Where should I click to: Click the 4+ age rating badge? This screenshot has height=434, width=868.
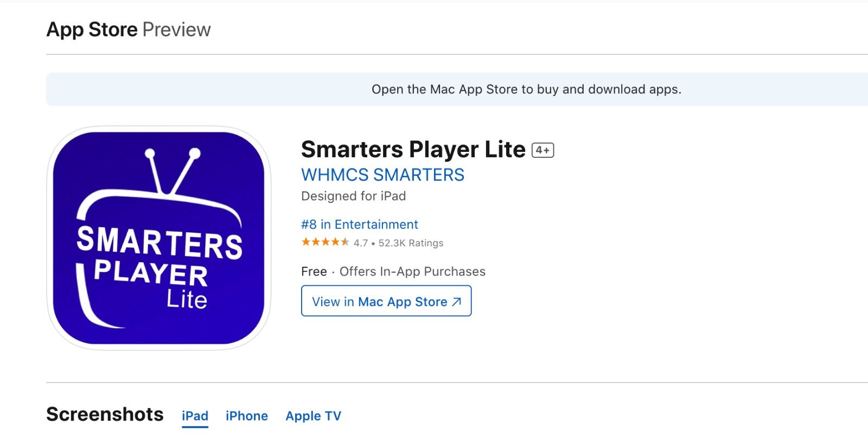coord(542,150)
